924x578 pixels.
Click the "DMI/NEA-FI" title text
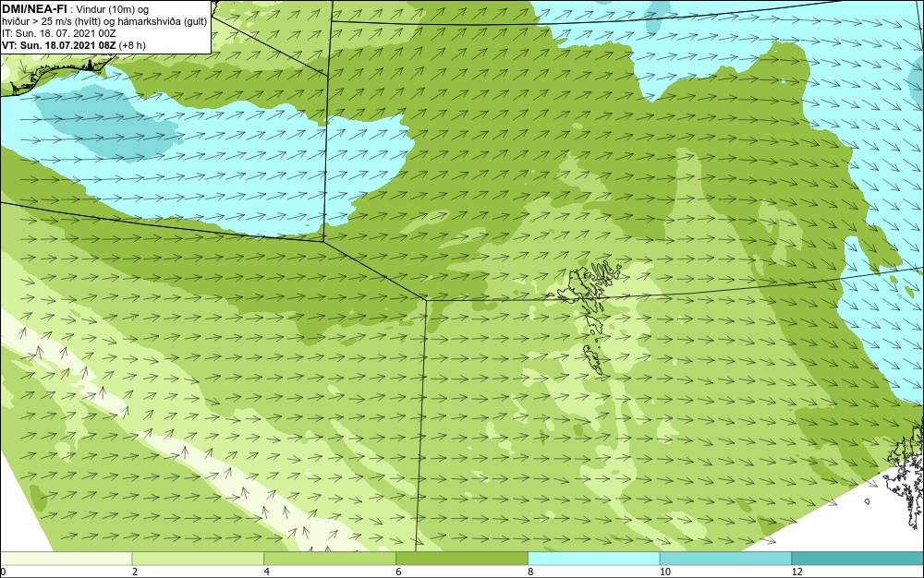tap(33, 9)
